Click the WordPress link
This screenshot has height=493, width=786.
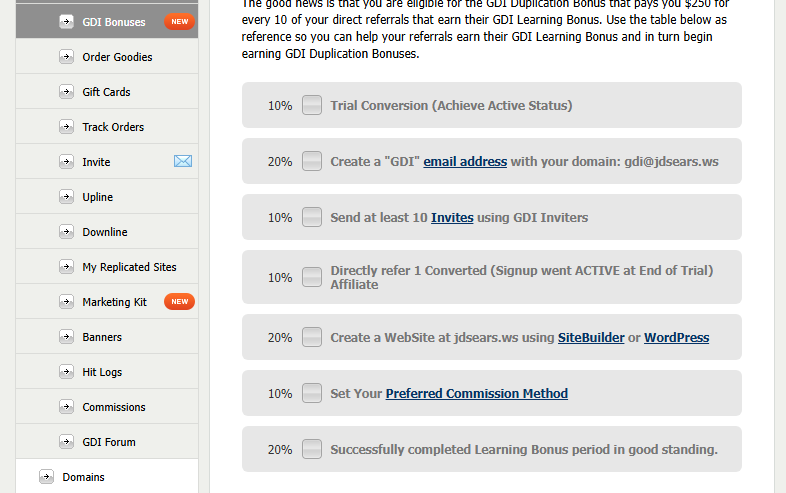[676, 338]
